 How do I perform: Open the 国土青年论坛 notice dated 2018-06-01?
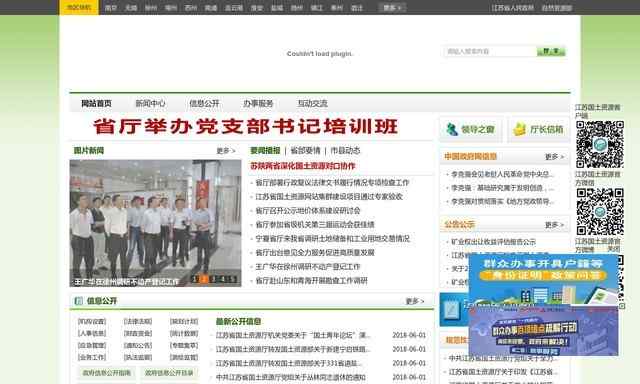click(x=293, y=335)
